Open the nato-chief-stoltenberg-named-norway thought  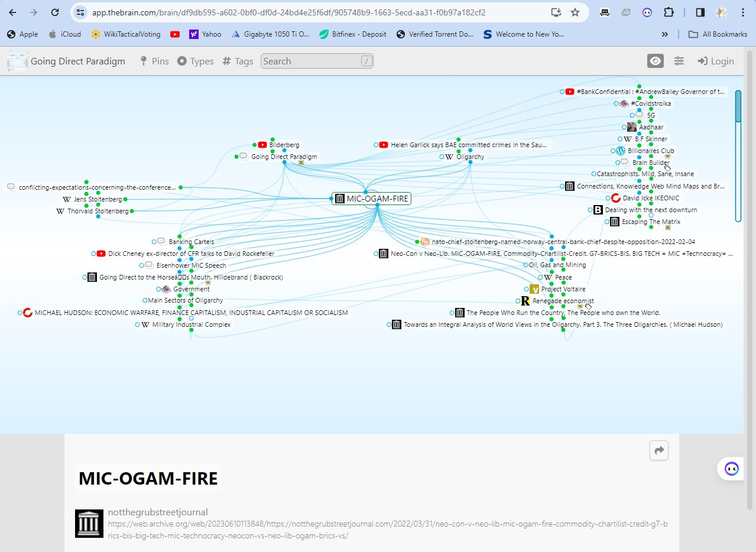point(563,242)
